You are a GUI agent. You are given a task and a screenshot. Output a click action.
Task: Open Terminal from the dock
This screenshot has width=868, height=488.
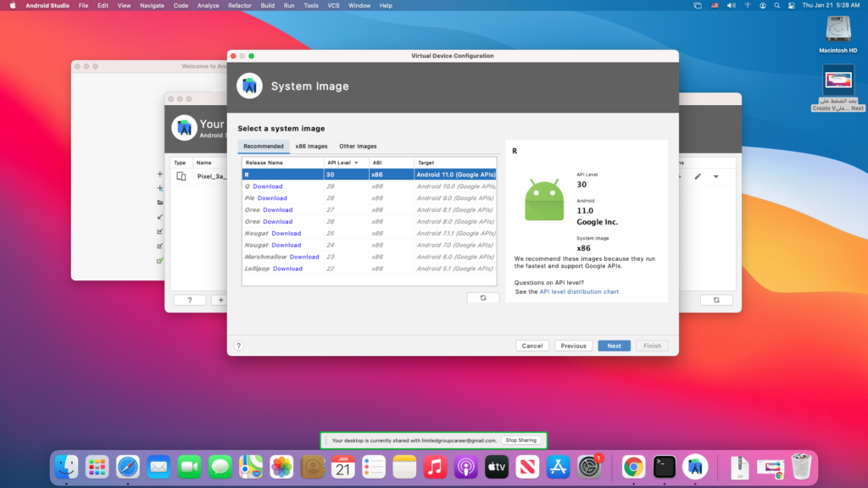pos(665,467)
